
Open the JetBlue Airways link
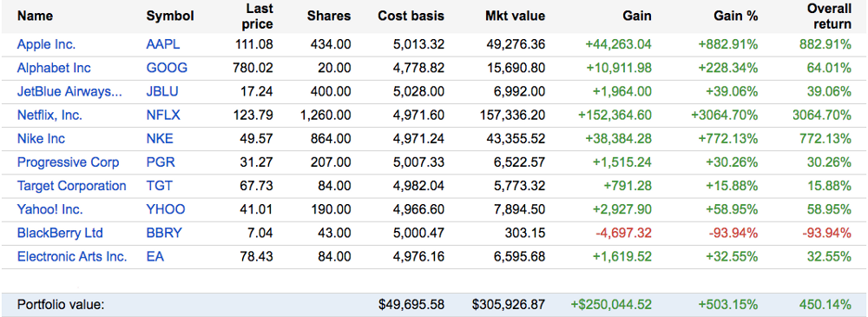tap(69, 91)
